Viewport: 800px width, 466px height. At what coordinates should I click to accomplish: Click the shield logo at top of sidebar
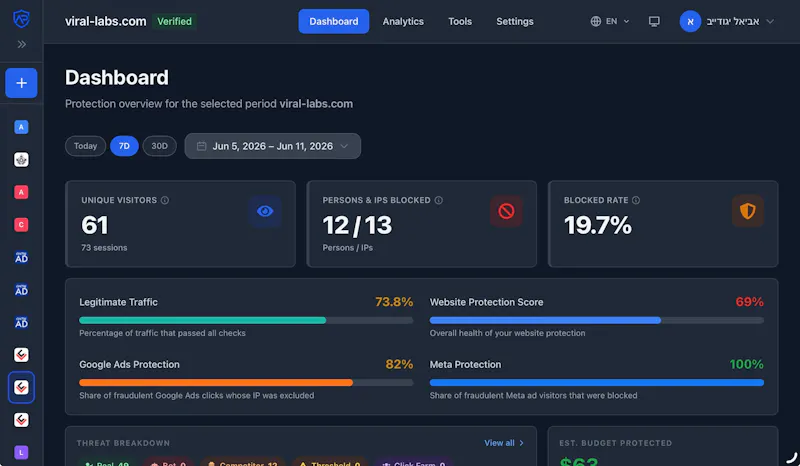pos(21,19)
